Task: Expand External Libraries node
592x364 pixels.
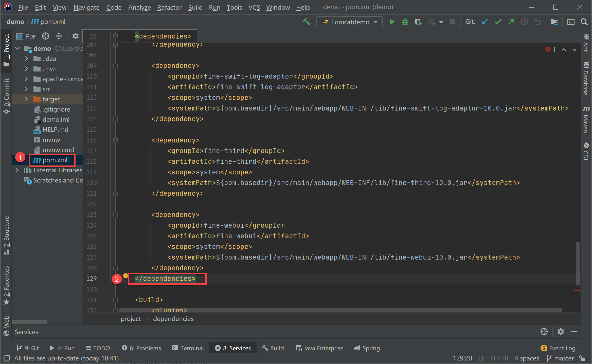Action: point(17,170)
